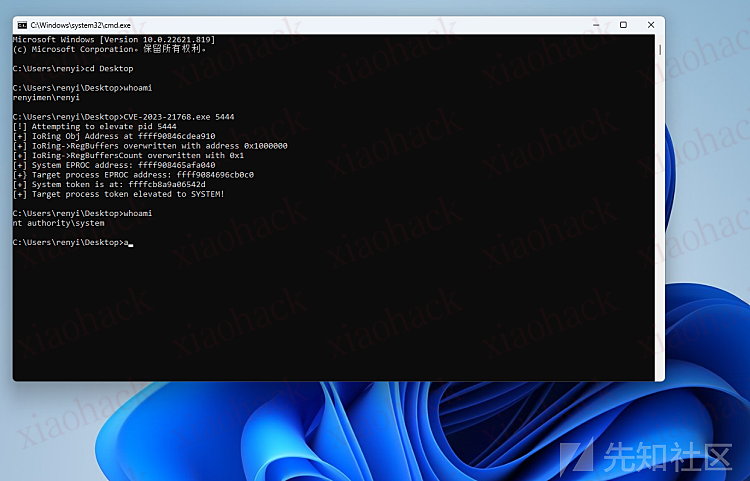This screenshot has width=750, height=481.
Task: Click the output "renyimen\renyi"
Action: point(46,98)
